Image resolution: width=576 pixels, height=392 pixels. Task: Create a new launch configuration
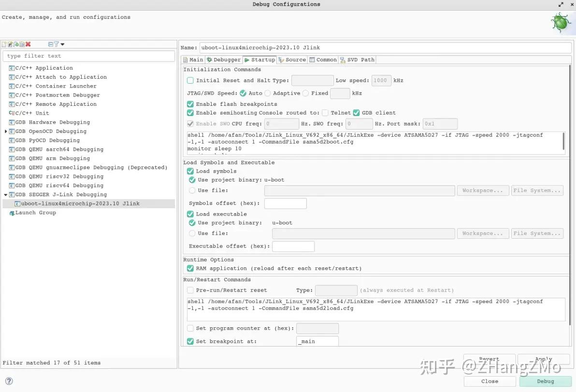[4, 44]
